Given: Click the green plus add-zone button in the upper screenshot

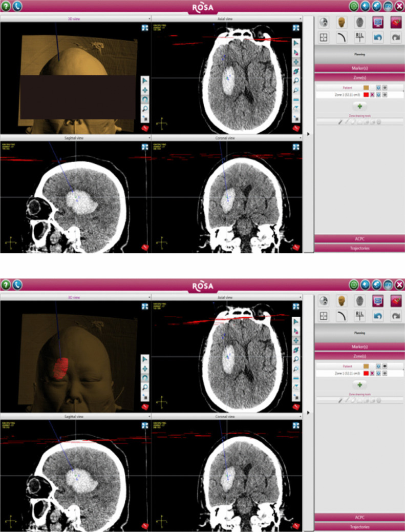Looking at the screenshot, I should [359, 106].
